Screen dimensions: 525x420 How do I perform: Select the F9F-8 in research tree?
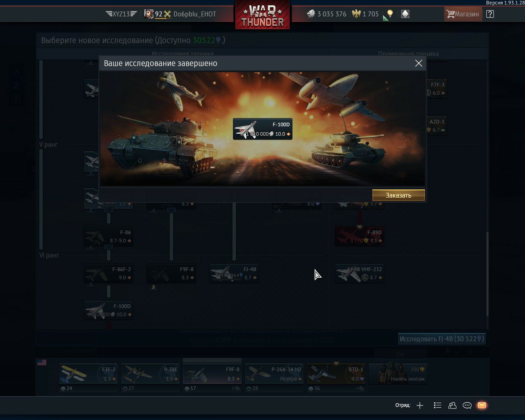pyautogui.click(x=171, y=273)
